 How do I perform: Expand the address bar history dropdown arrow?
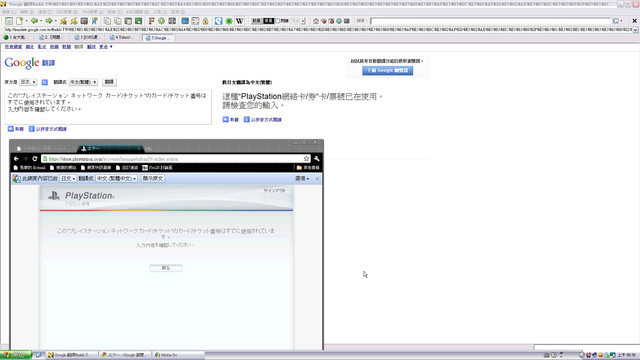coord(636,30)
